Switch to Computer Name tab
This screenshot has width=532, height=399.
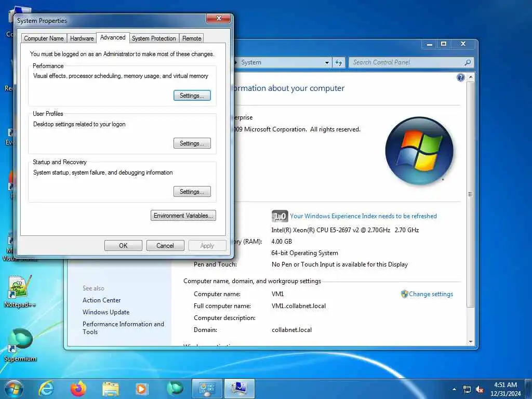[x=44, y=38]
